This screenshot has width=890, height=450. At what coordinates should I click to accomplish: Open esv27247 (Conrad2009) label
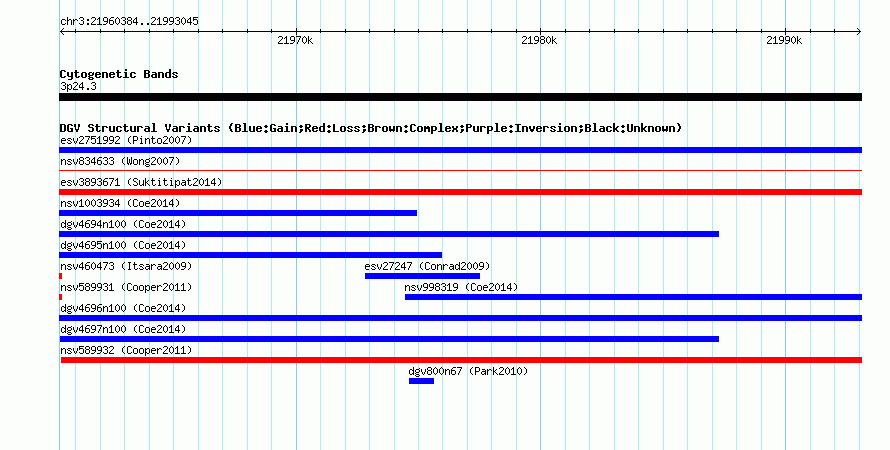pyautogui.click(x=427, y=266)
